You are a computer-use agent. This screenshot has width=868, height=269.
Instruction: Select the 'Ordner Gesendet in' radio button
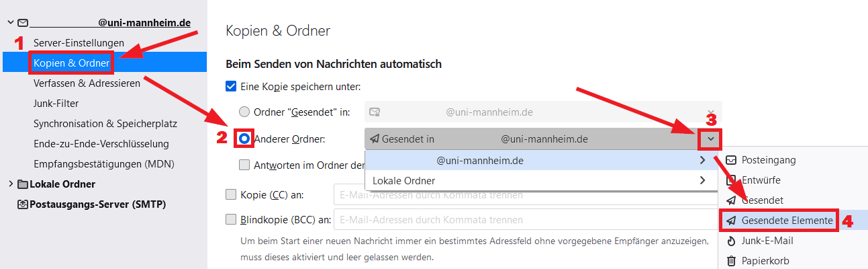point(245,112)
